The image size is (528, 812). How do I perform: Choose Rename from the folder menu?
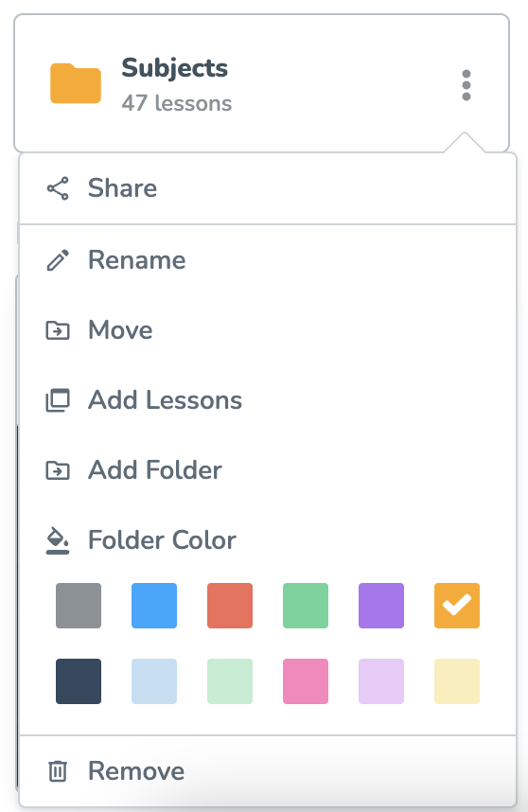tap(268, 260)
